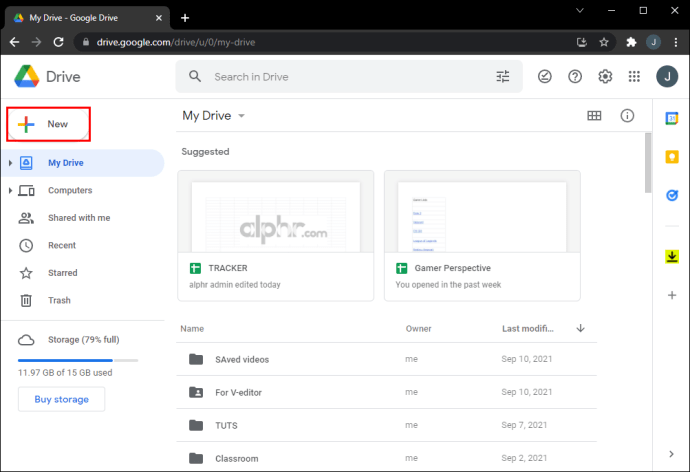Open the Gamer Perspective suggested card

tap(482, 236)
